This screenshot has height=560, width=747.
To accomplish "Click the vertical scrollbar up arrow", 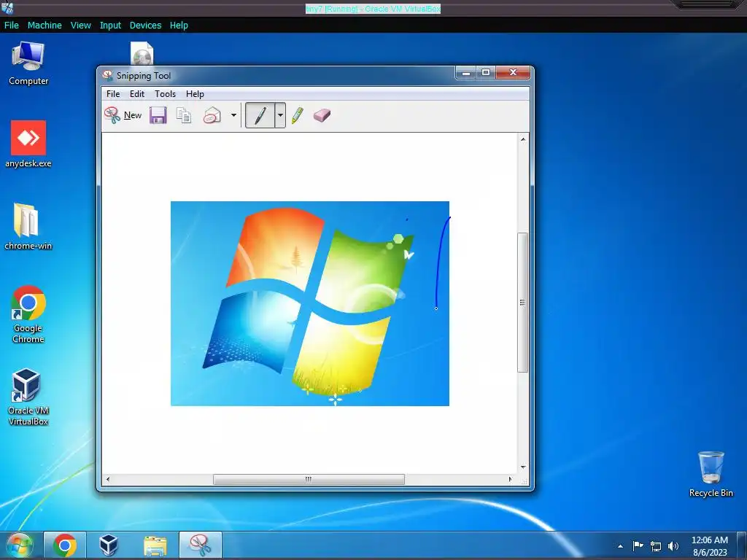I will click(x=523, y=139).
